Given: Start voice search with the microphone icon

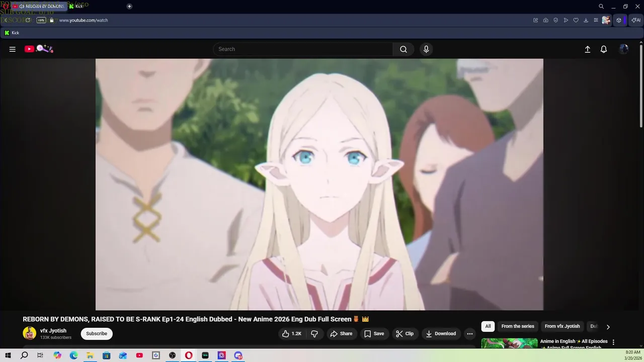Looking at the screenshot, I should [426, 49].
